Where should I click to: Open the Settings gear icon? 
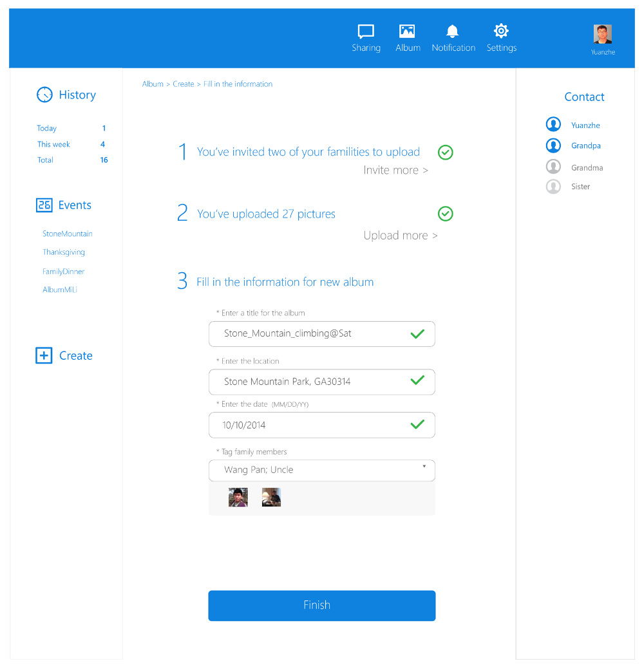pos(501,31)
